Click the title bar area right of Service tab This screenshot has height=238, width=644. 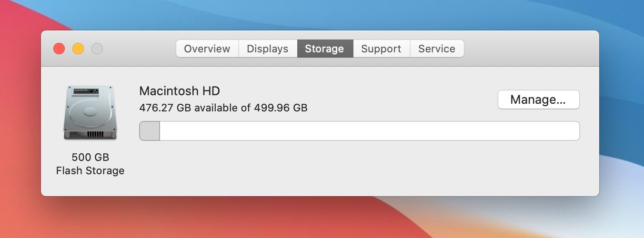click(529, 49)
